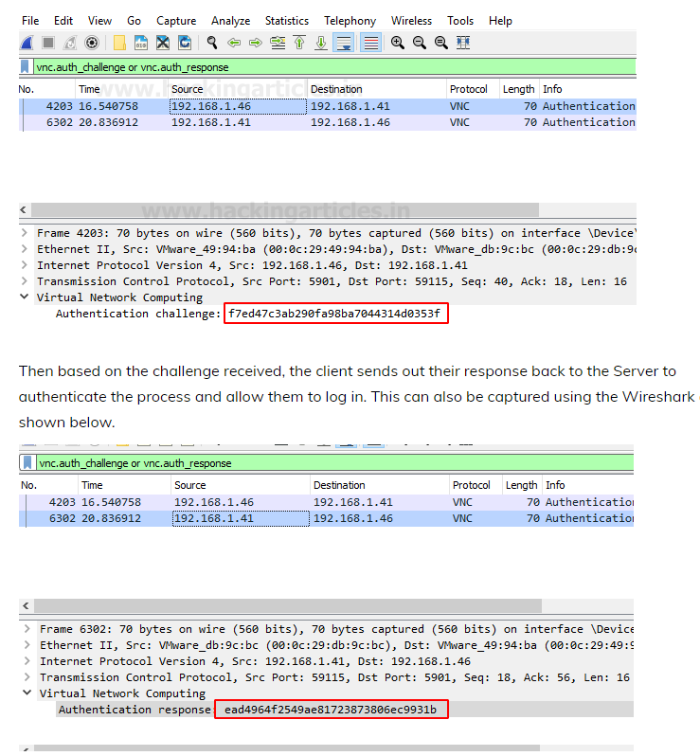Select packet 4203 in the top packet list
The width and height of the screenshot is (700, 756).
pyautogui.click(x=328, y=106)
